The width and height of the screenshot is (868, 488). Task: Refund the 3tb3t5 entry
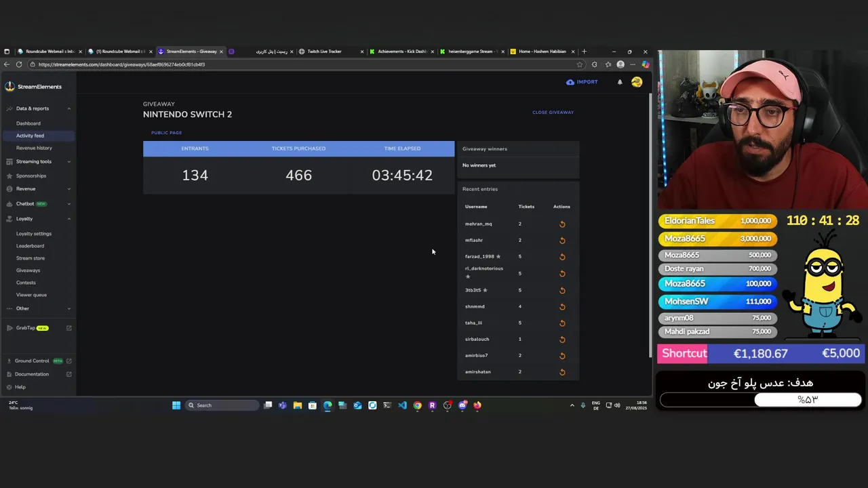click(x=562, y=290)
